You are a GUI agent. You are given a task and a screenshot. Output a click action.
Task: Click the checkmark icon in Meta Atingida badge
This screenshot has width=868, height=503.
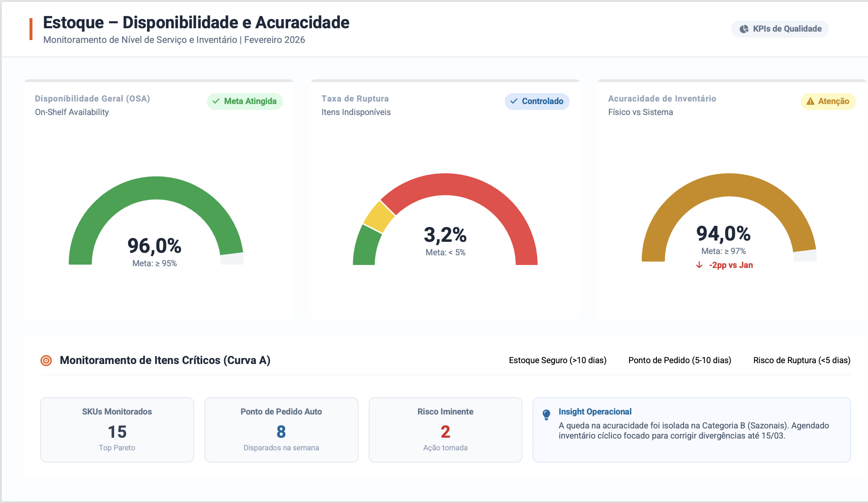click(x=216, y=101)
